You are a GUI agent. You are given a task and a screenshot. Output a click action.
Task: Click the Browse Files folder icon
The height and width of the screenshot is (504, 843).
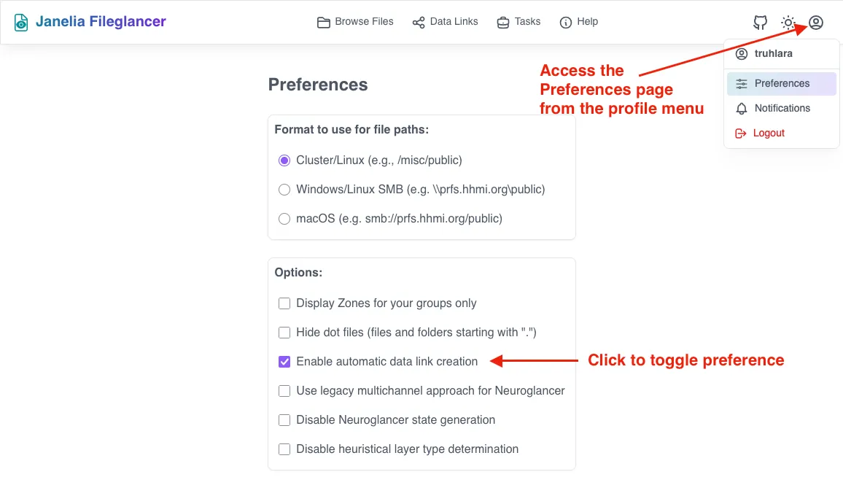(x=323, y=22)
